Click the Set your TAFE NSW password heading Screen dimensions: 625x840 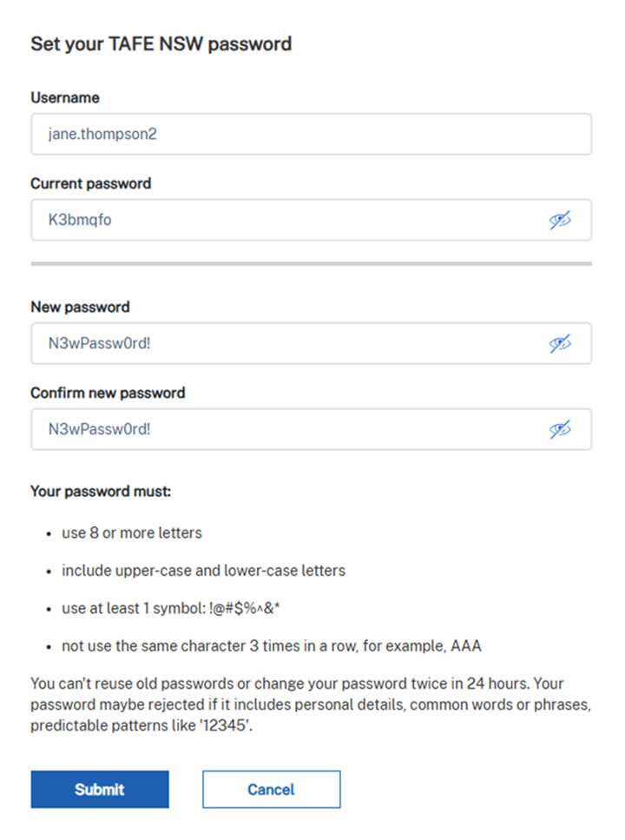coord(161,43)
